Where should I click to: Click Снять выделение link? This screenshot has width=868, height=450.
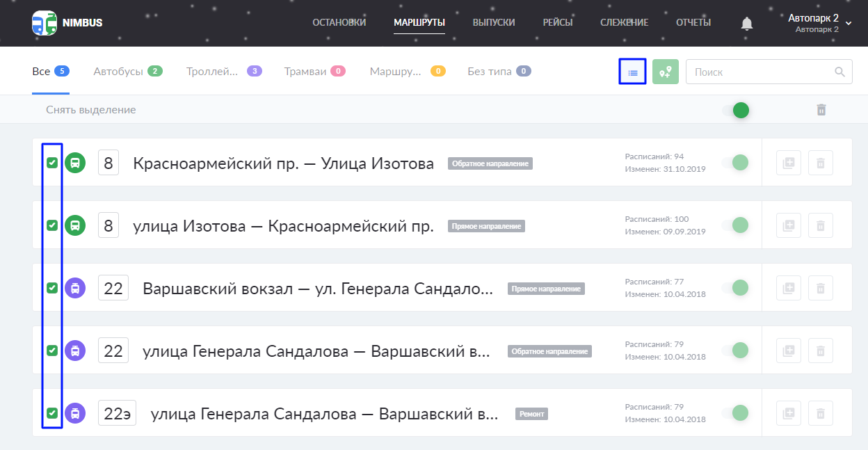[91, 110]
